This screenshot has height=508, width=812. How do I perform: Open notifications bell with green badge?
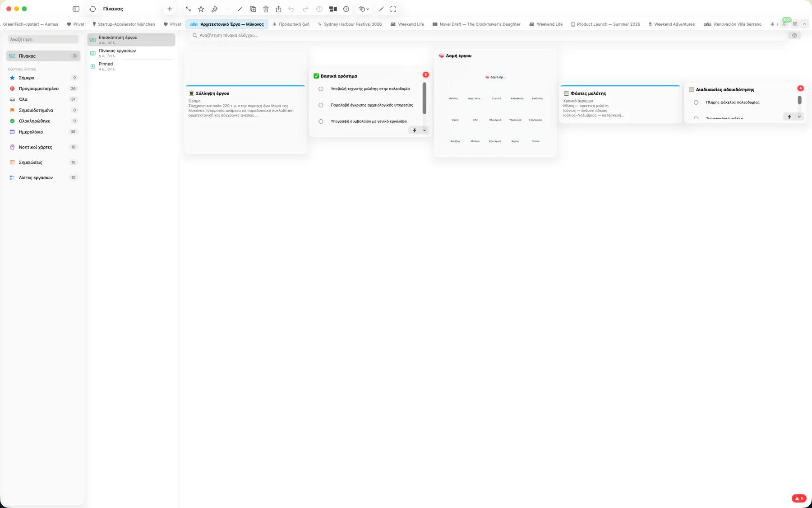pyautogui.click(x=784, y=24)
